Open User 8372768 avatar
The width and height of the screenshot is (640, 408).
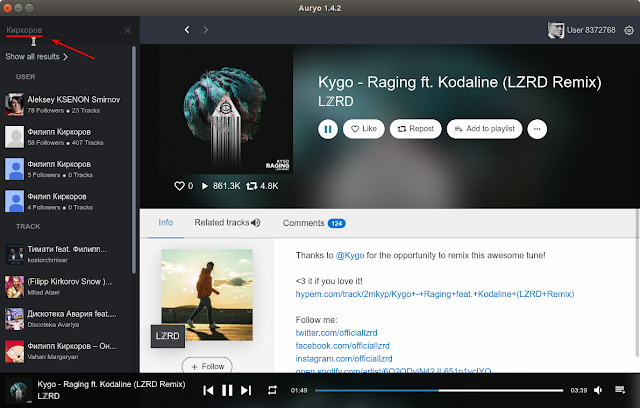tap(556, 30)
